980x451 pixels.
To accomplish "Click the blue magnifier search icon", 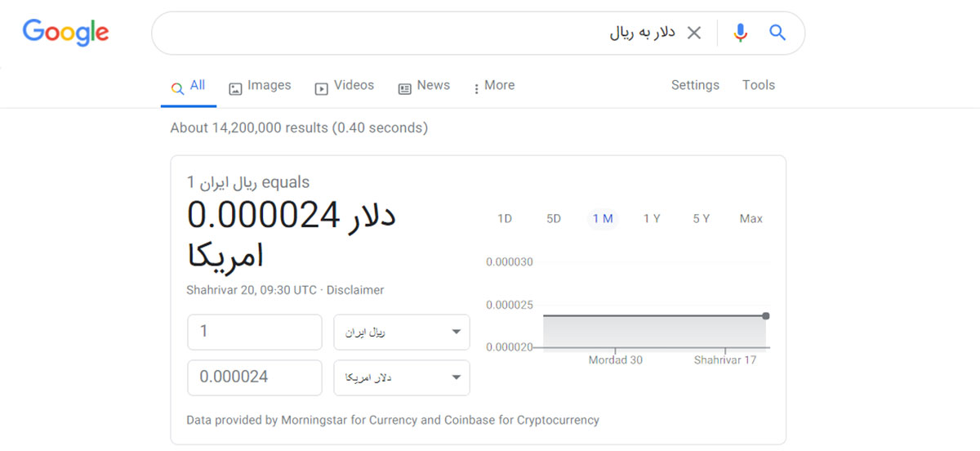I will click(777, 33).
